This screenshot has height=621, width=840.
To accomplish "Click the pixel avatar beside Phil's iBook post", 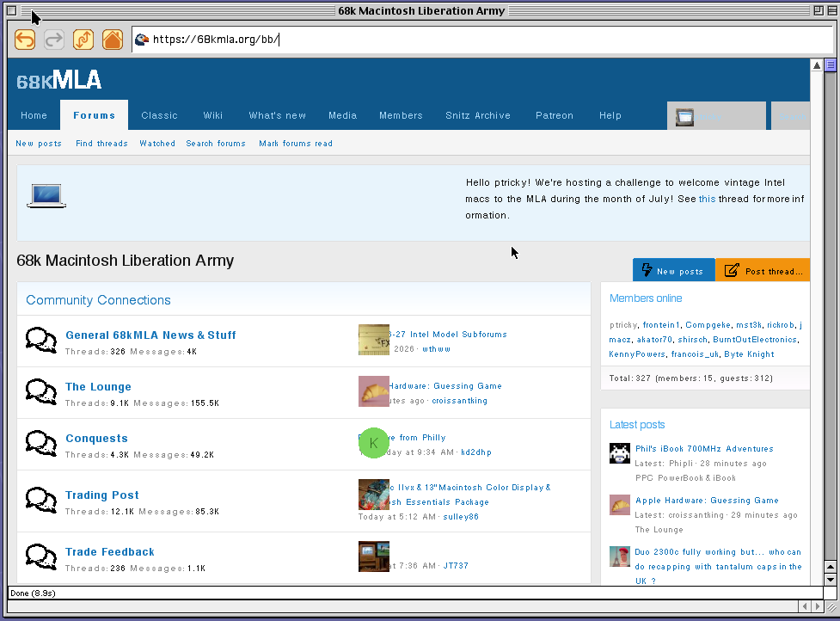I will (620, 453).
